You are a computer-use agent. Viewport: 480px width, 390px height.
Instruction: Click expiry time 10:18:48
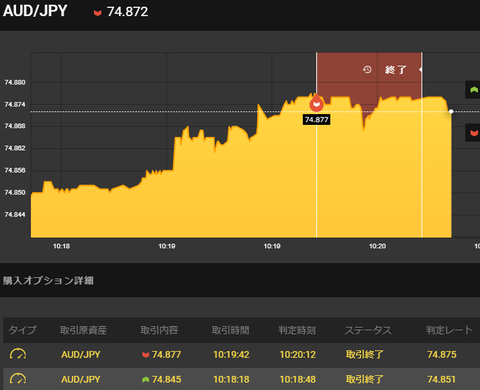pyautogui.click(x=298, y=379)
